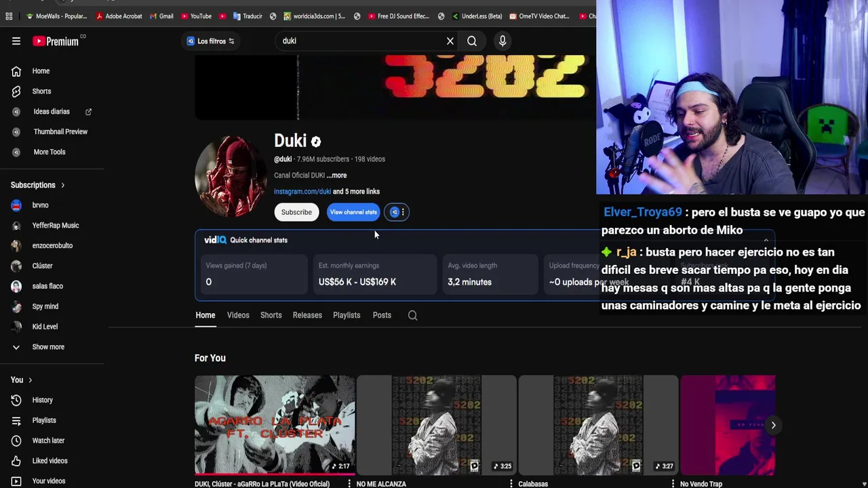Open options menu for 'NO ME ALCANZA'

511,483
